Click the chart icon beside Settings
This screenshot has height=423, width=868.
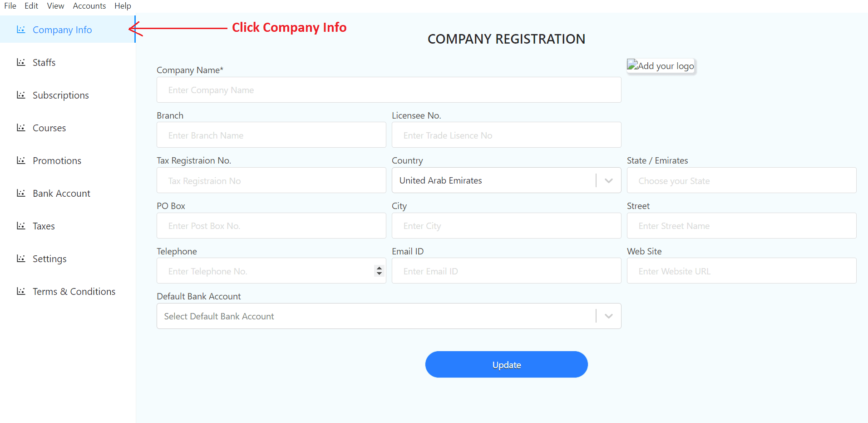(21, 259)
